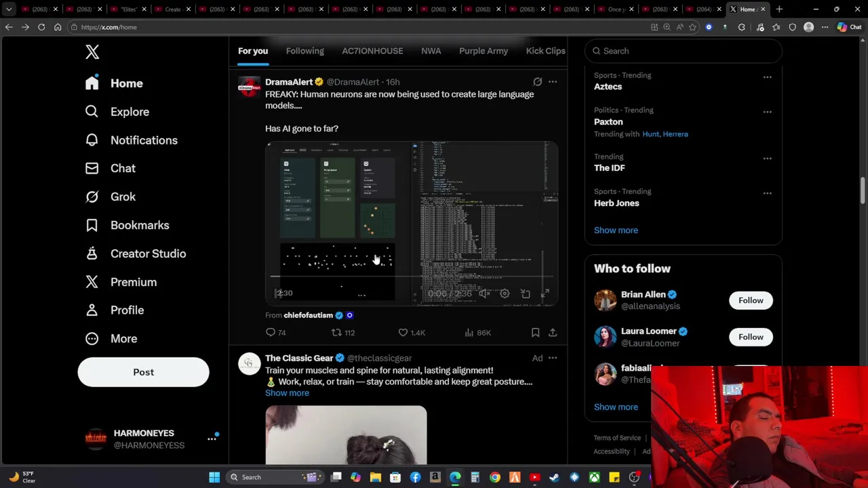
Task: Open options for The IDF trend
Action: coord(767,159)
